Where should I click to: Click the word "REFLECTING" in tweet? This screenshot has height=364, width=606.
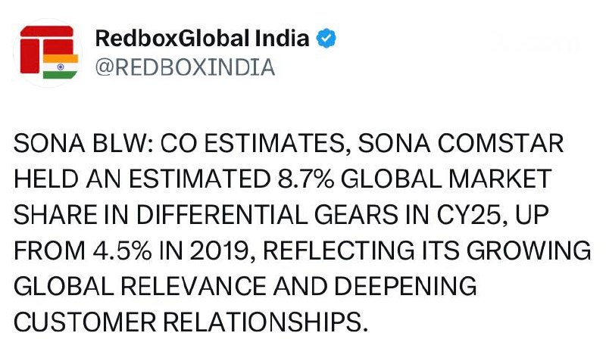[329, 252]
